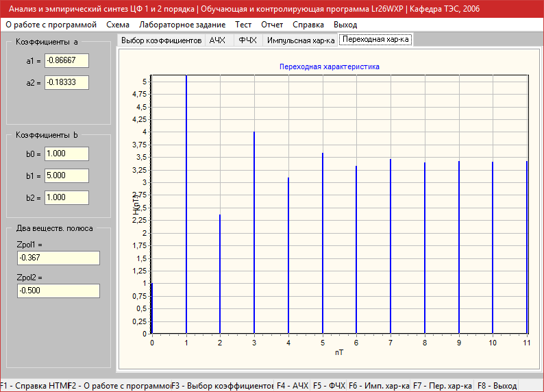544x392 pixels.
Task: Click the blue bar at nT = 3
Action: tap(254, 233)
